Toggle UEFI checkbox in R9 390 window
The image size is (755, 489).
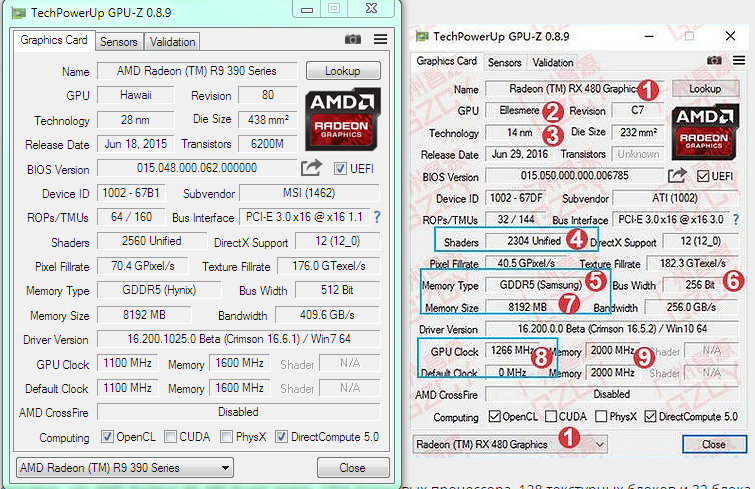click(x=340, y=168)
